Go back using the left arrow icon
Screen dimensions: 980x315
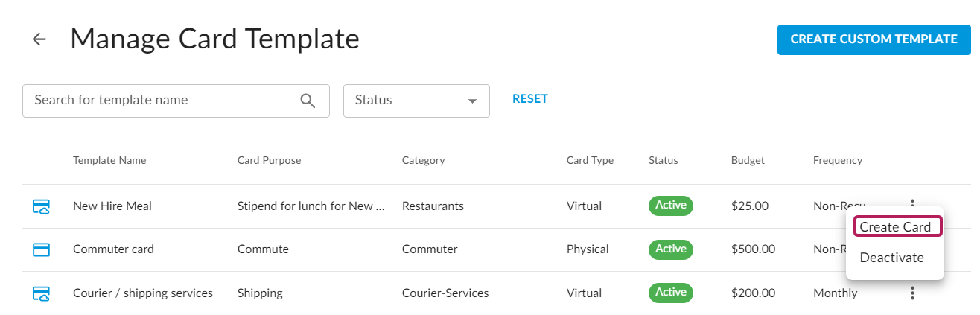click(39, 39)
